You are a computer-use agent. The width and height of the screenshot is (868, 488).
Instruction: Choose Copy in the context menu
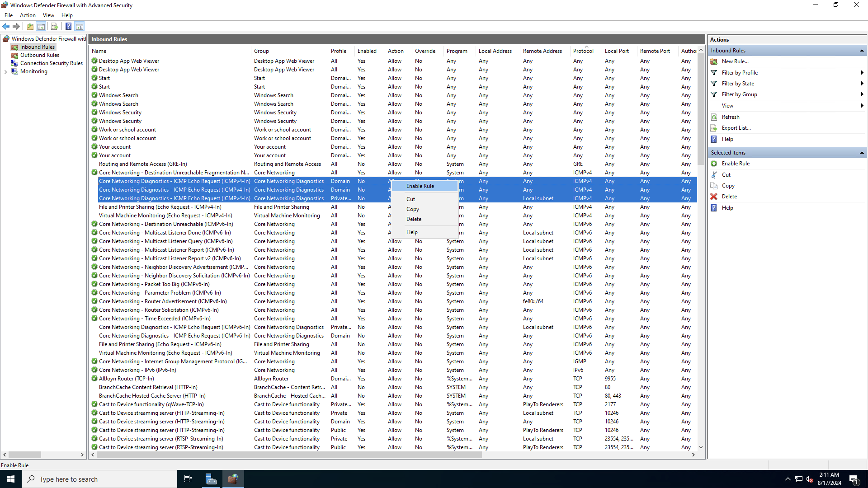click(x=425, y=209)
